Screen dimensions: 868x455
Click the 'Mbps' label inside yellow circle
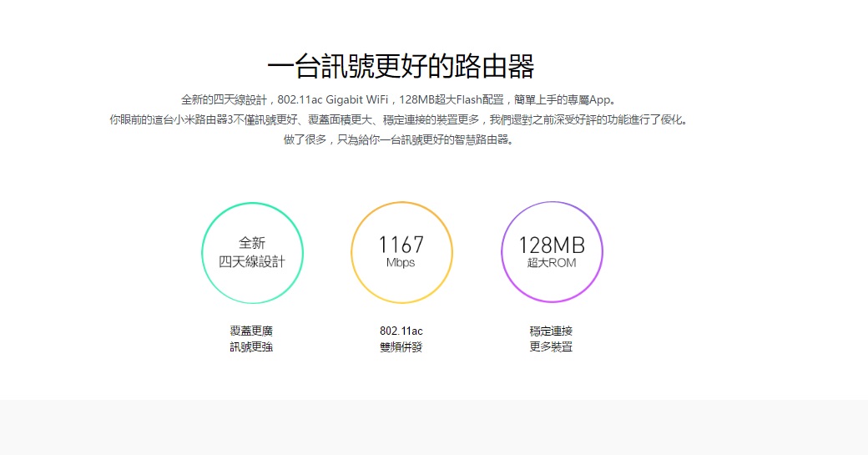pyautogui.click(x=401, y=263)
